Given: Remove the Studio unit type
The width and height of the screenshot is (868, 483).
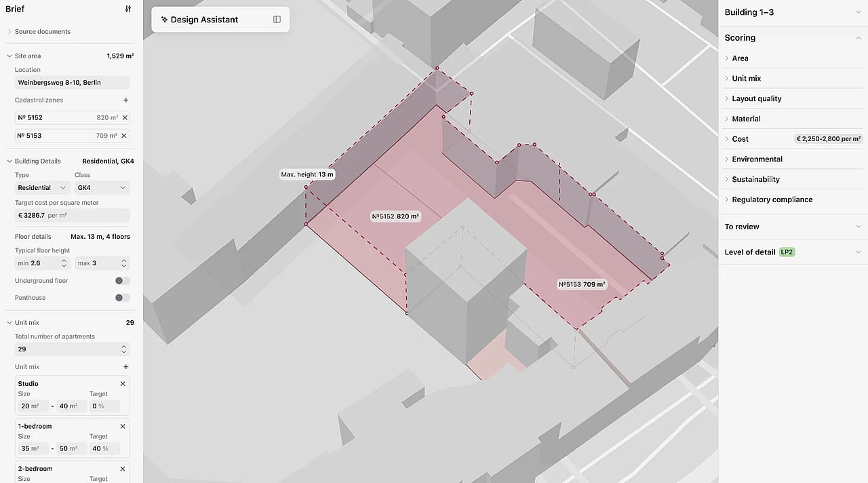Looking at the screenshot, I should 123,384.
